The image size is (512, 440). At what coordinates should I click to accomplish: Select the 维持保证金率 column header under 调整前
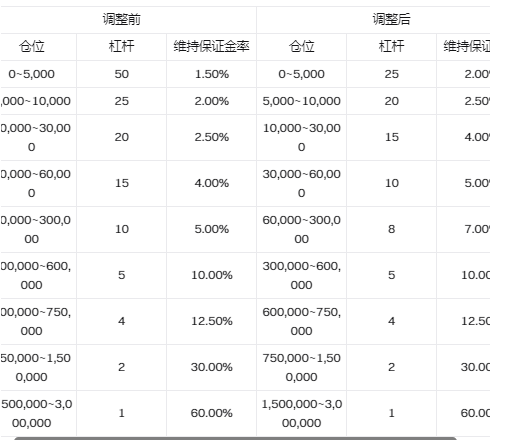[x=211, y=47]
